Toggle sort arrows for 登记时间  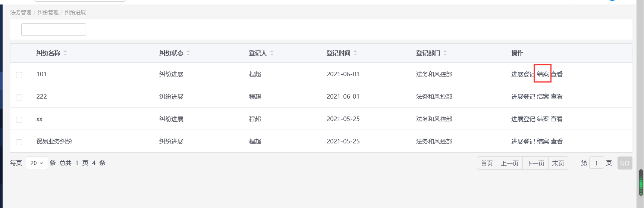[x=355, y=53]
